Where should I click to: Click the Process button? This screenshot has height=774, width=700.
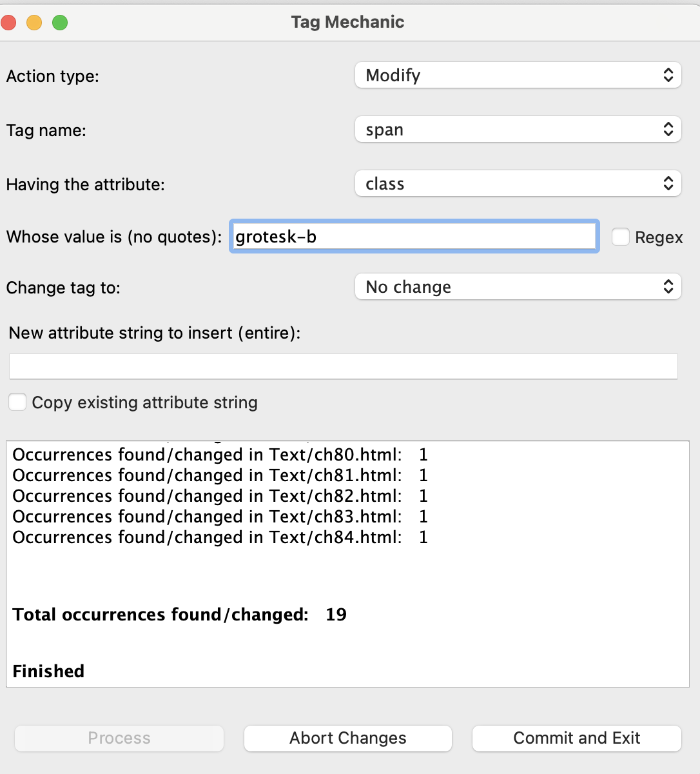point(119,738)
